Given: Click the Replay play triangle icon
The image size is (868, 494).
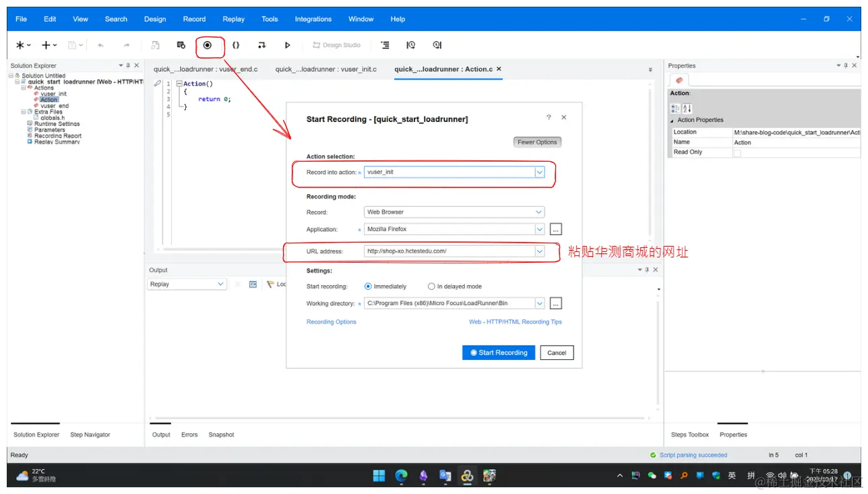Looking at the screenshot, I should pos(287,45).
